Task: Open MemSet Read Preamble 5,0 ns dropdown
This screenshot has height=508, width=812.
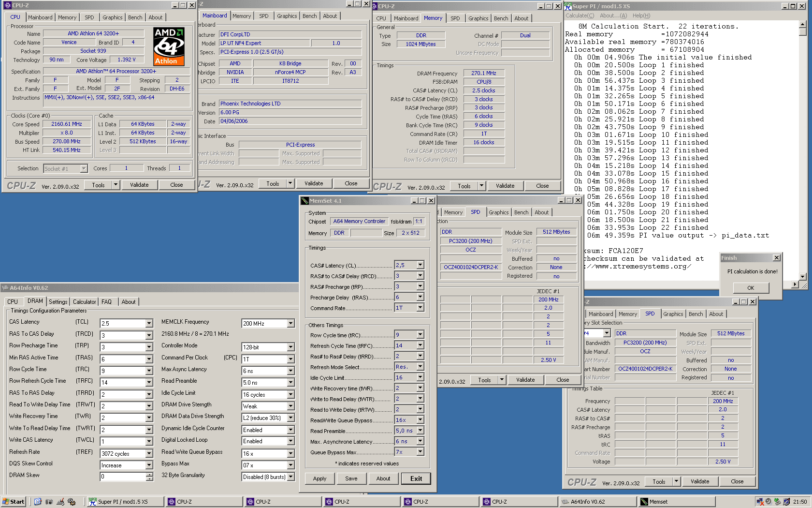Action: 420,431
